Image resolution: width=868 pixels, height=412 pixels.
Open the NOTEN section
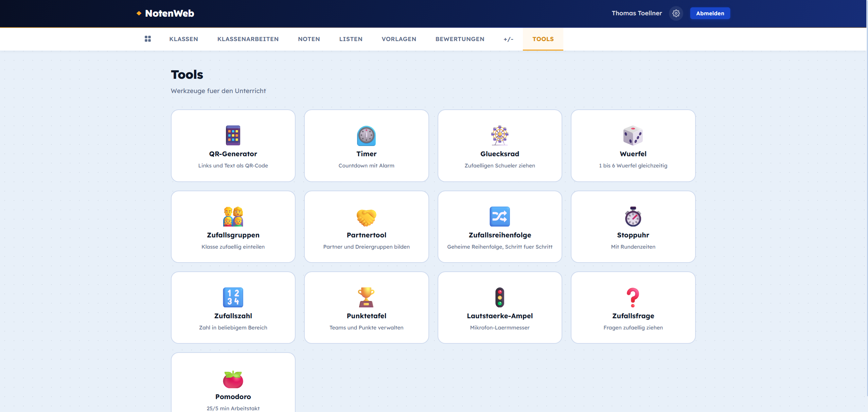pos(309,39)
